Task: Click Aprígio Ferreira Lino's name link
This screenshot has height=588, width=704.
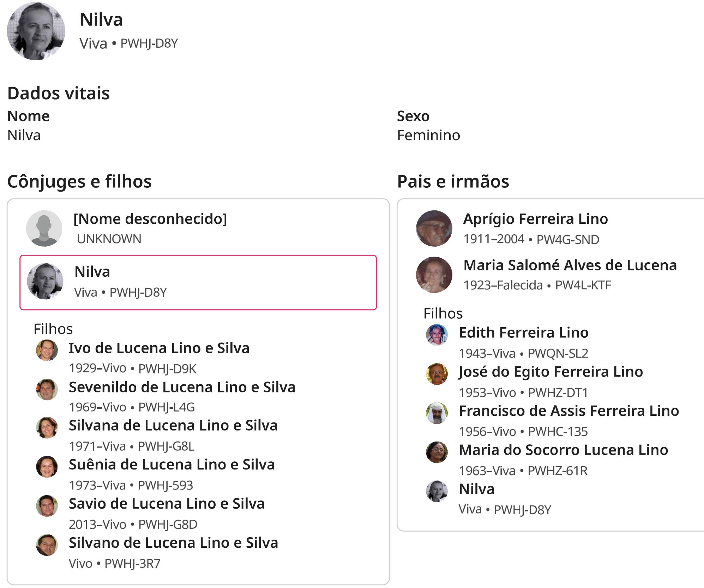Action: point(535,219)
